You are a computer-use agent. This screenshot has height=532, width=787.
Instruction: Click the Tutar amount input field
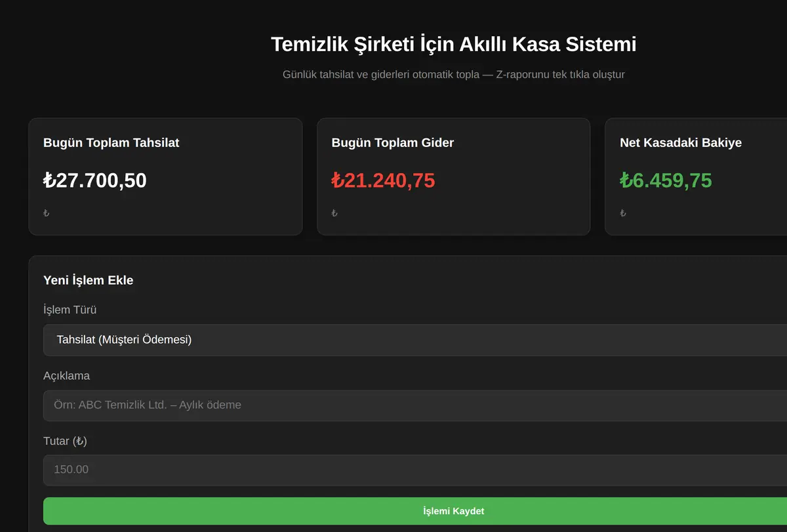click(x=415, y=470)
